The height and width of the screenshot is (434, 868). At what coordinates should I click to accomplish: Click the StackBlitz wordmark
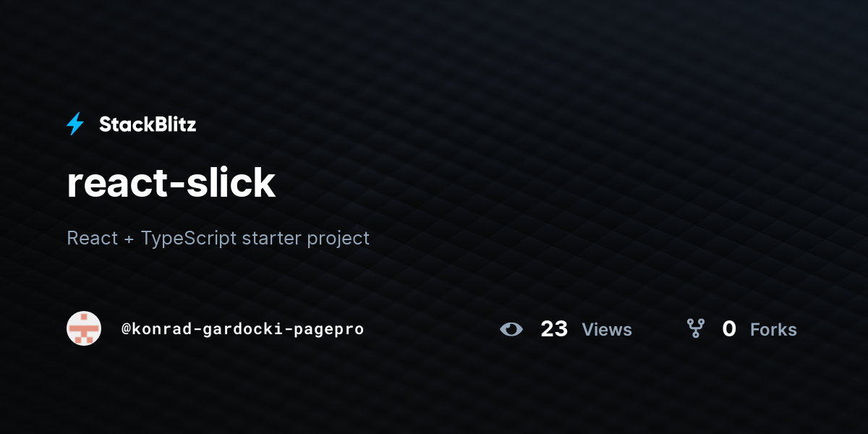(148, 124)
